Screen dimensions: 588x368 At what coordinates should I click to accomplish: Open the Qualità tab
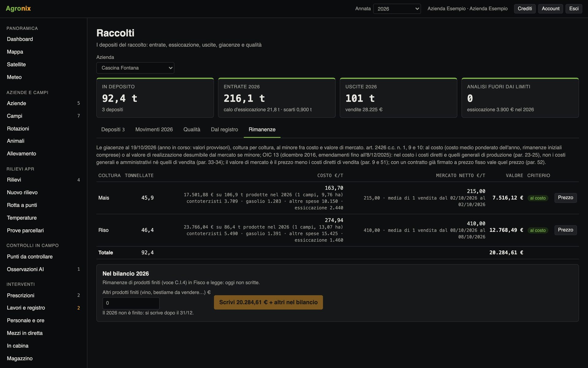point(192,129)
